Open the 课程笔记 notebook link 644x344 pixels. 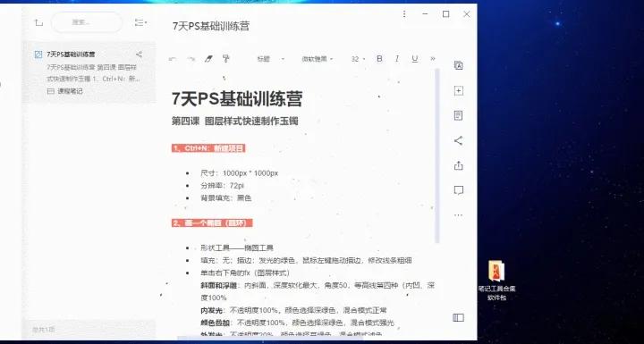tap(65, 91)
